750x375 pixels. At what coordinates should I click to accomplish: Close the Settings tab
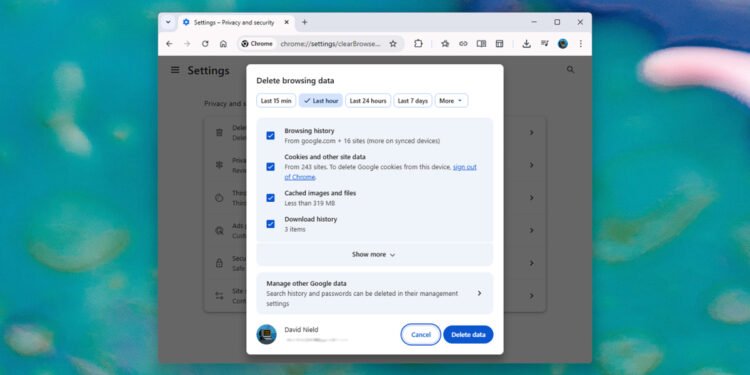(287, 22)
